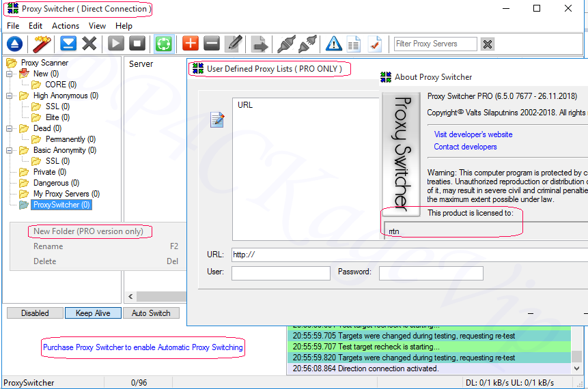Open the document list toolbar icon
Screen dimensions: 588x389
coord(354,44)
